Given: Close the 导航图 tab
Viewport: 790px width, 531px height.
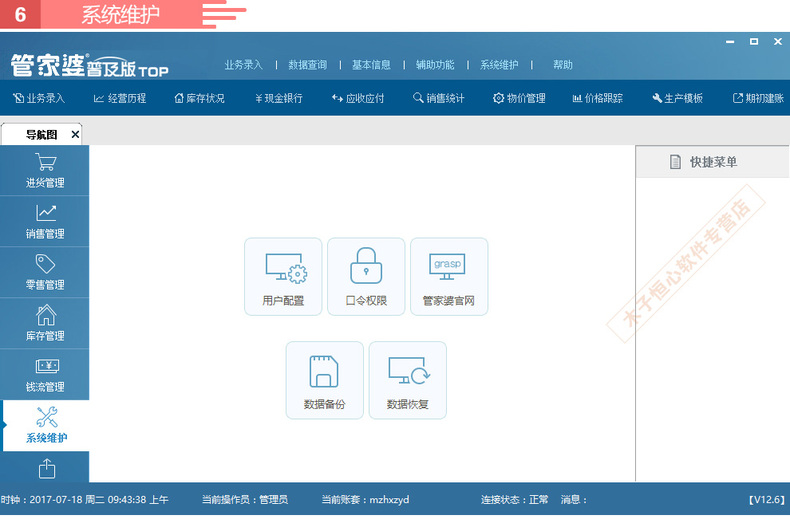Looking at the screenshot, I should [75, 135].
